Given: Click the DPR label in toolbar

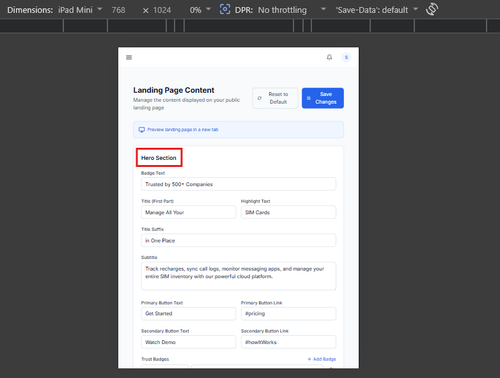Looking at the screenshot, I should point(244,10).
